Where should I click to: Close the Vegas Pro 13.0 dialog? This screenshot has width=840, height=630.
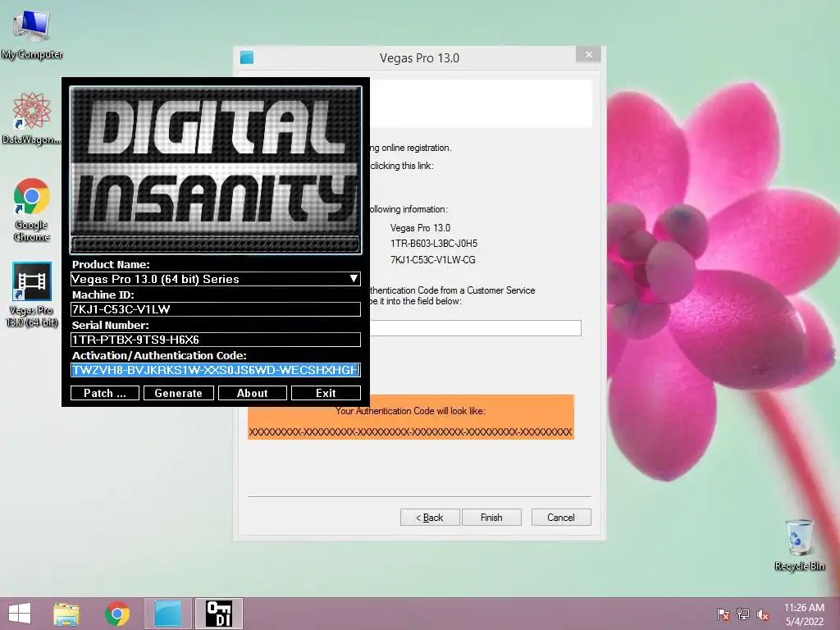588,55
